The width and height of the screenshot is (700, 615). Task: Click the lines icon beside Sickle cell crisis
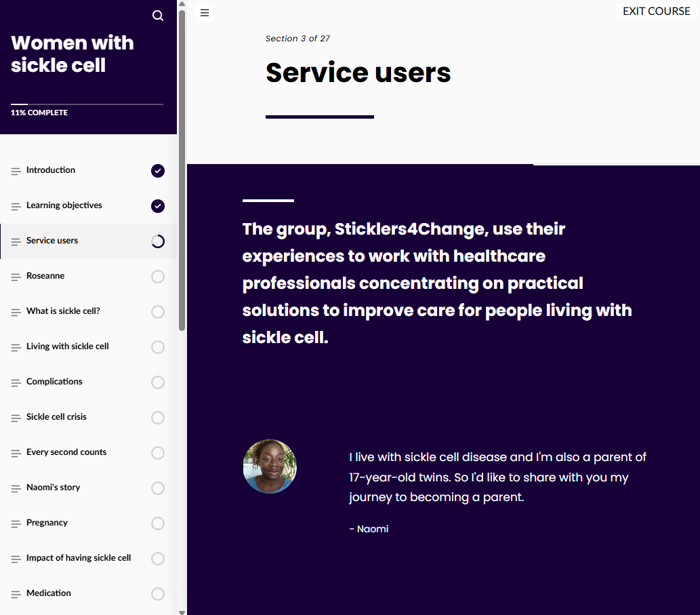(16, 418)
